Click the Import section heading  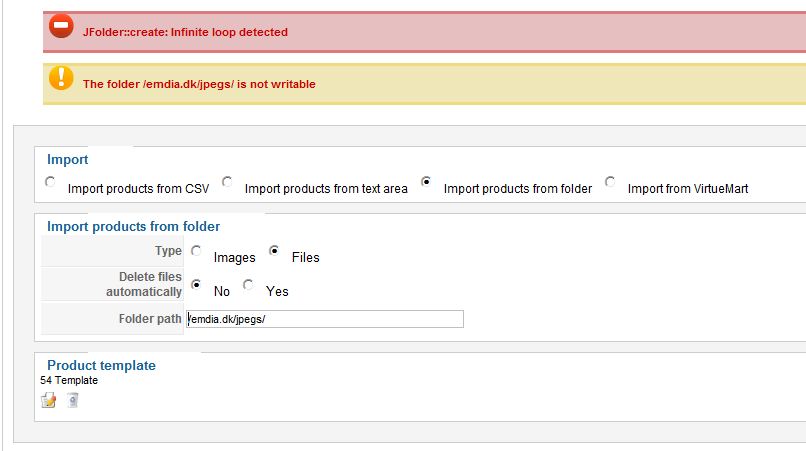pos(67,159)
